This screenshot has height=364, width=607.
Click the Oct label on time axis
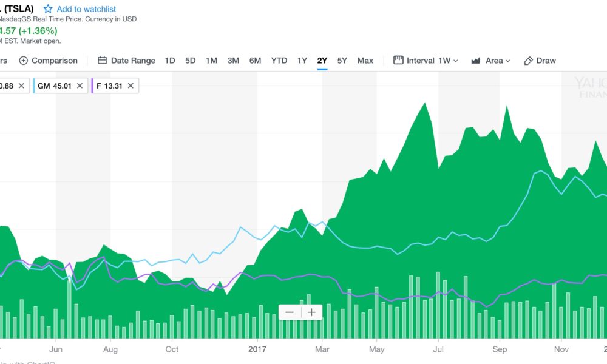[x=172, y=349]
